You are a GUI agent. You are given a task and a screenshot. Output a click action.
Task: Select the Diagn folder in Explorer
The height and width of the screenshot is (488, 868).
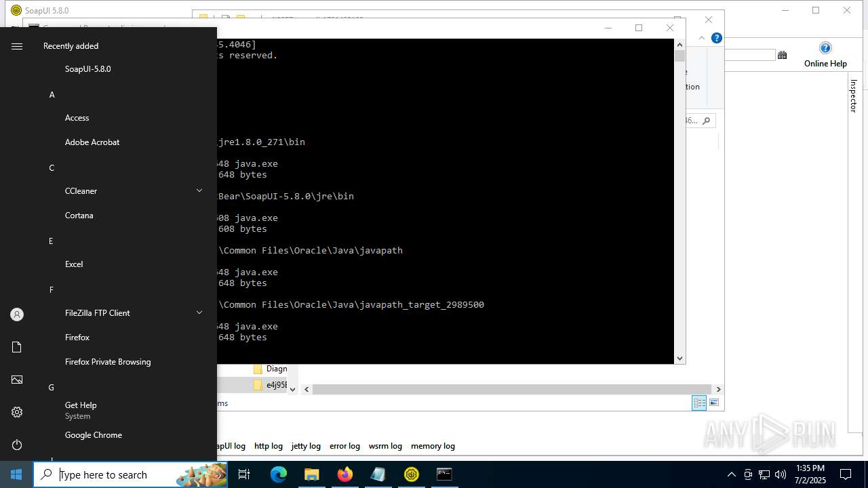pos(270,369)
